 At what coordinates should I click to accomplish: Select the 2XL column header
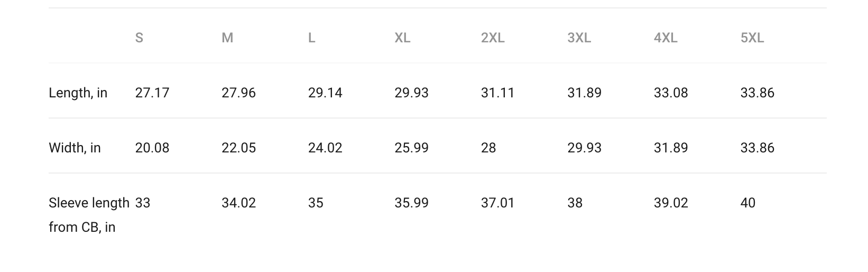pos(493,38)
